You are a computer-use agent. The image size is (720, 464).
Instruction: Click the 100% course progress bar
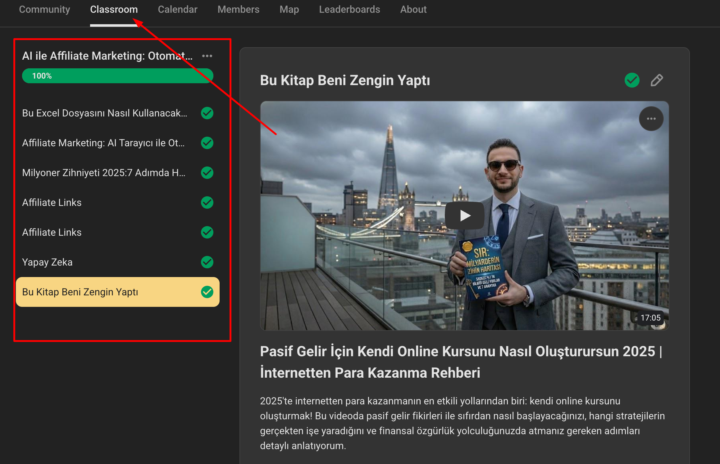(118, 76)
